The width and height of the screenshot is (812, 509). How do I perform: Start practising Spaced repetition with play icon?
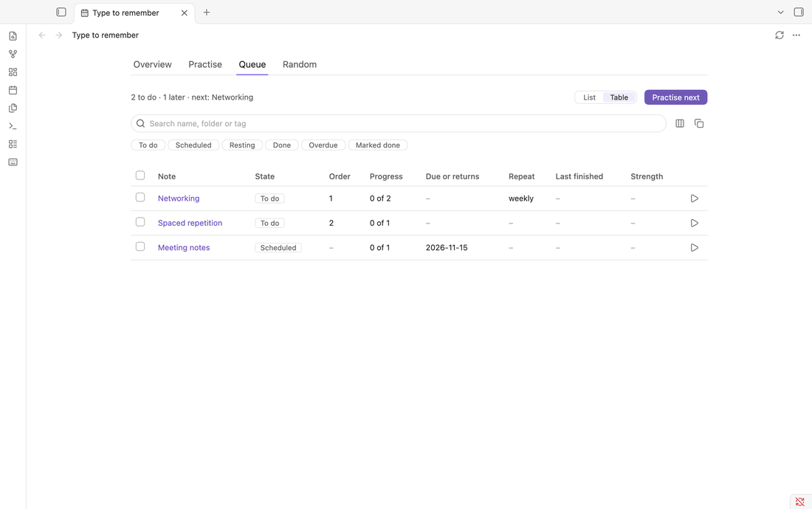click(695, 223)
